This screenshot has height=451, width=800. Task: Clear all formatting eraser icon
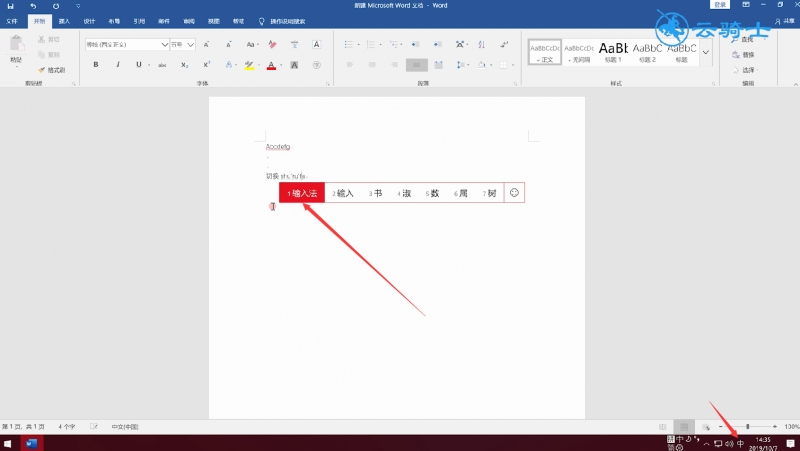tap(272, 44)
